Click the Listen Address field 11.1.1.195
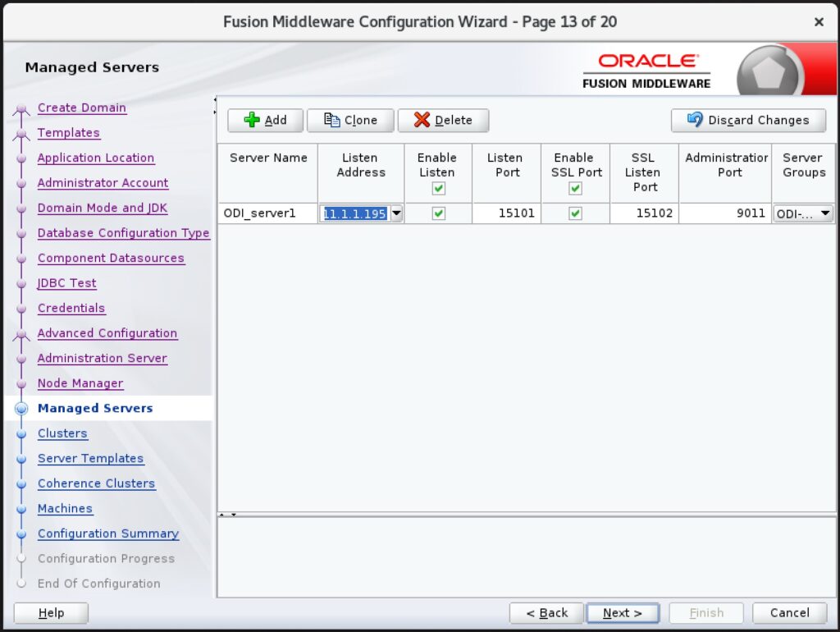 pyautogui.click(x=354, y=214)
